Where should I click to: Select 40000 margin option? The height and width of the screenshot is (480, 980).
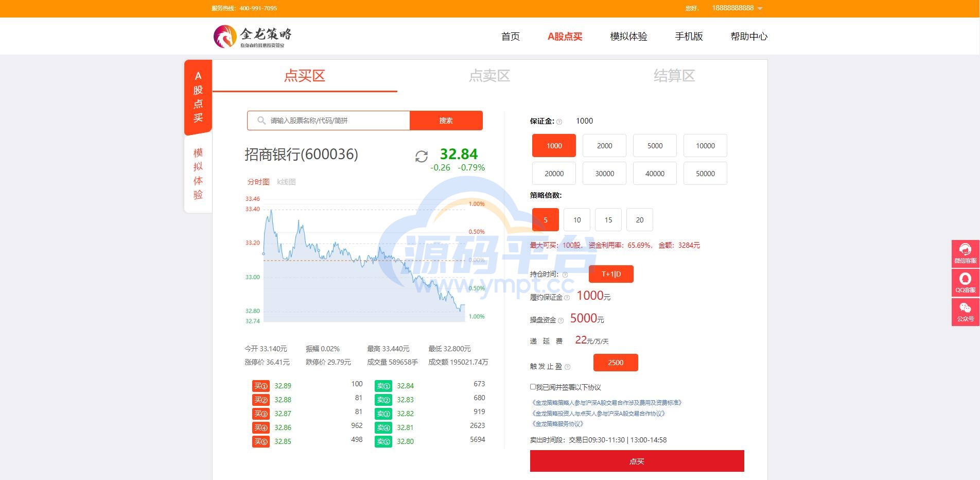point(655,174)
